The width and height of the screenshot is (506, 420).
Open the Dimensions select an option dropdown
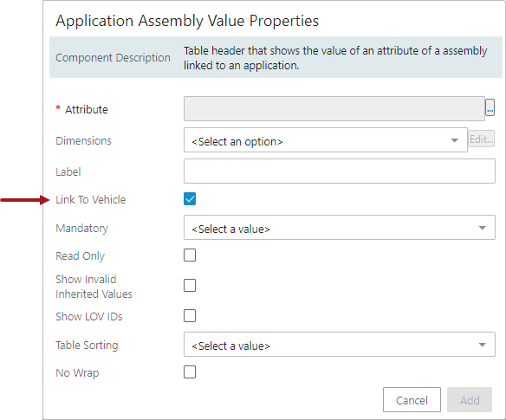click(x=326, y=140)
